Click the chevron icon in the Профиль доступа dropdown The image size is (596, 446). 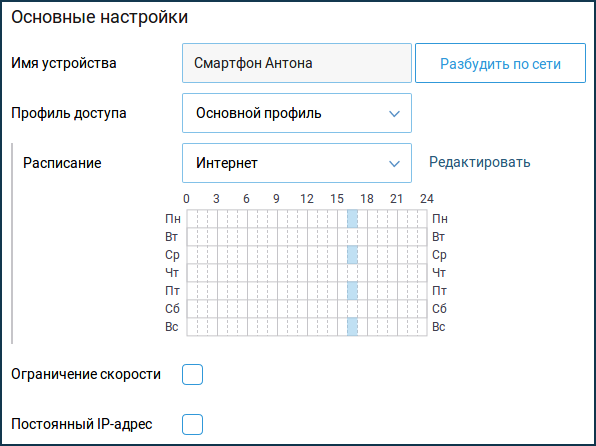394,114
